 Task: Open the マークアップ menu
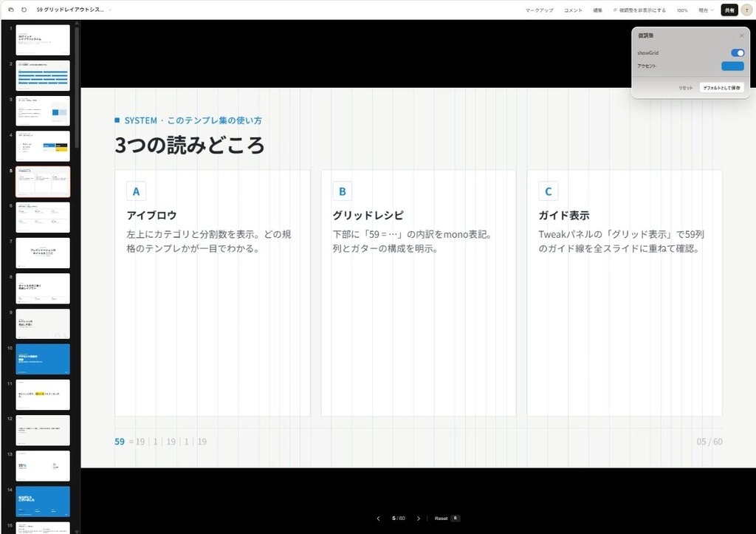point(540,10)
